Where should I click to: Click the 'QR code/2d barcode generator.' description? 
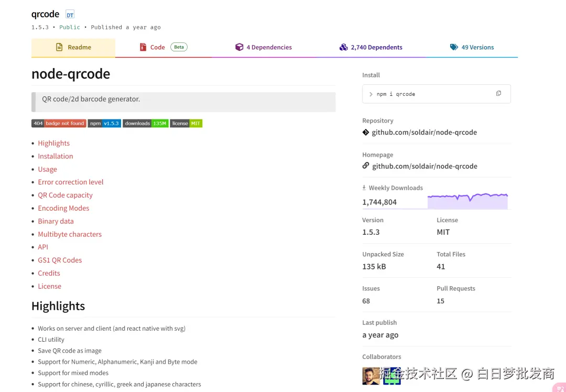click(91, 99)
